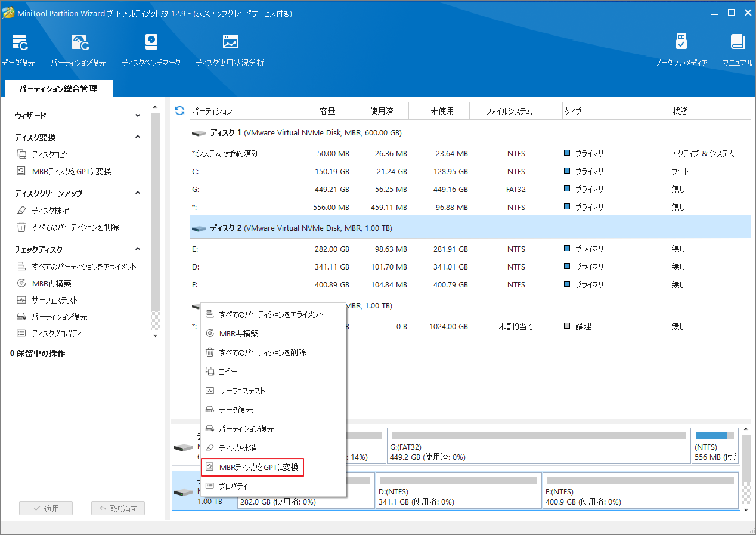Screen dimensions: 756x535
Task: Click ディスク 1 drive icon in disk map
Action: [183, 447]
